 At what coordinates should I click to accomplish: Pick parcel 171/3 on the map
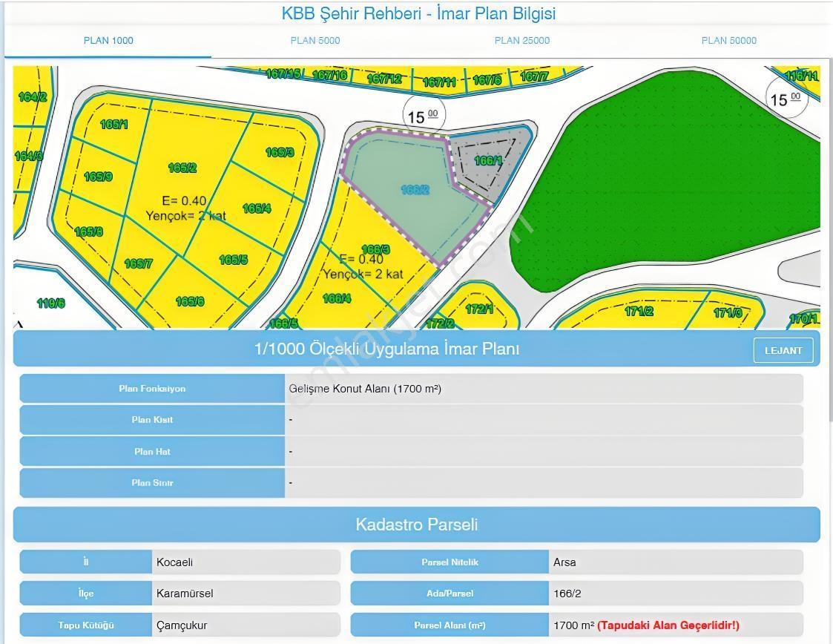pyautogui.click(x=727, y=312)
